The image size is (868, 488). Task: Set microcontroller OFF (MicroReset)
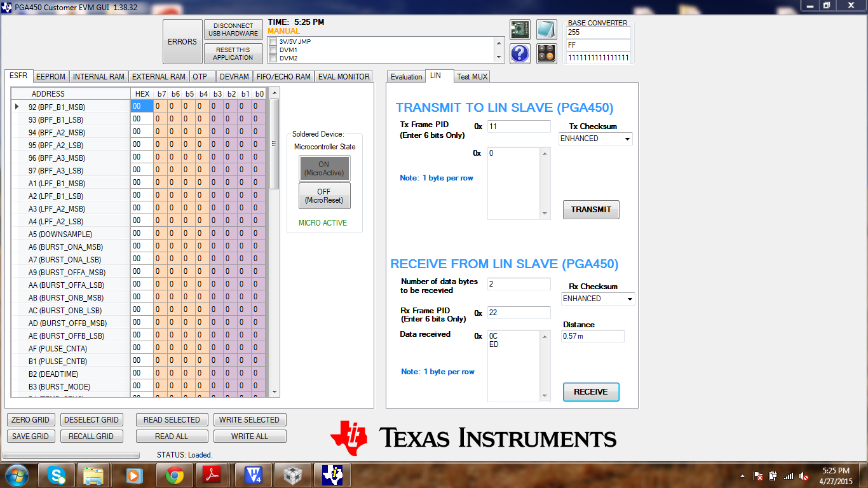coord(324,196)
